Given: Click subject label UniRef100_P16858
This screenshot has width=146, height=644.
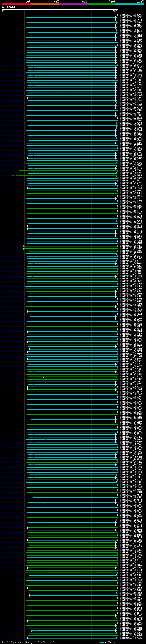Looking at the screenshot, I should click(131, 399).
